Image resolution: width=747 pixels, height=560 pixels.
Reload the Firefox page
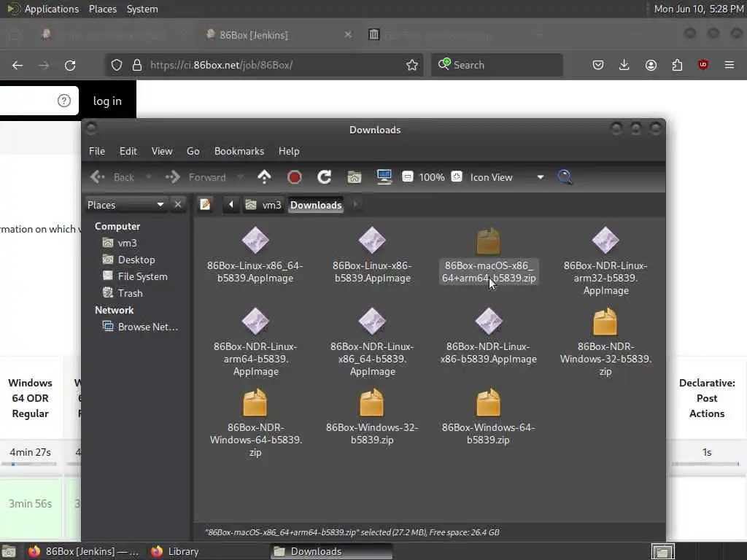70,65
